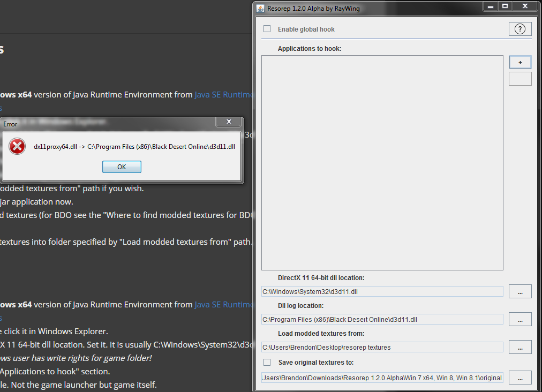Browse for DirectX 11 64-bit dll location
Screen dimensions: 542x392
(520, 291)
